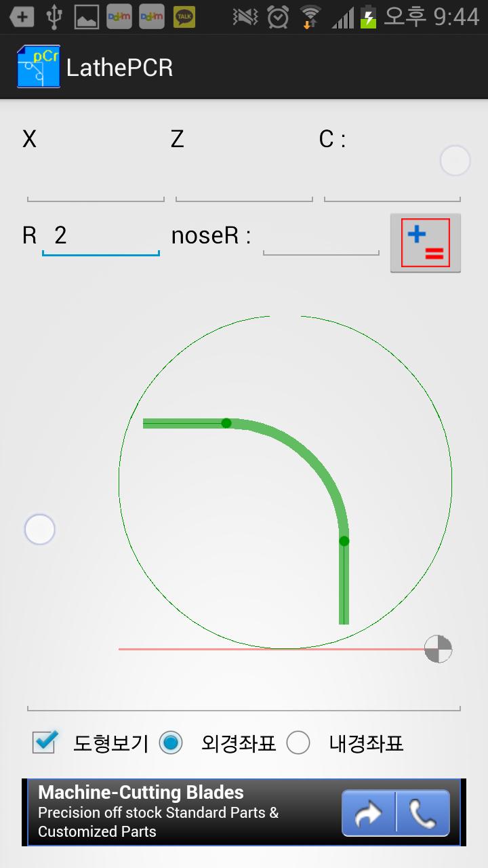Open the Machine-Cutting Blades ad headline
This screenshot has width=488, height=868.
pos(141,792)
